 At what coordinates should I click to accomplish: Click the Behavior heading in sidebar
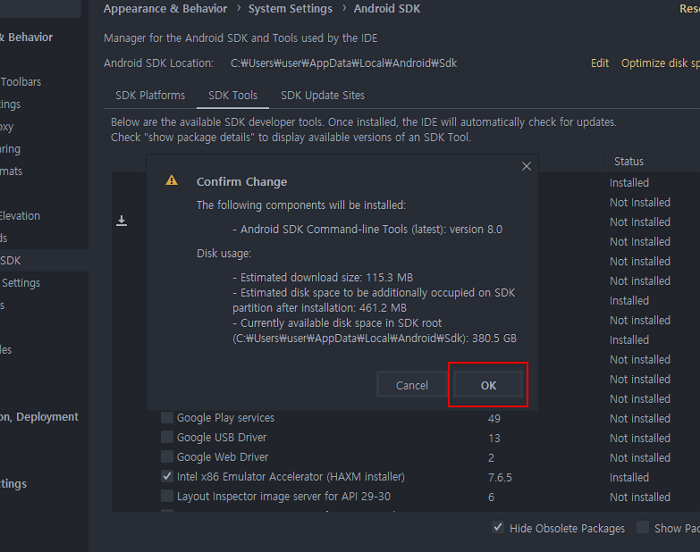(26, 37)
